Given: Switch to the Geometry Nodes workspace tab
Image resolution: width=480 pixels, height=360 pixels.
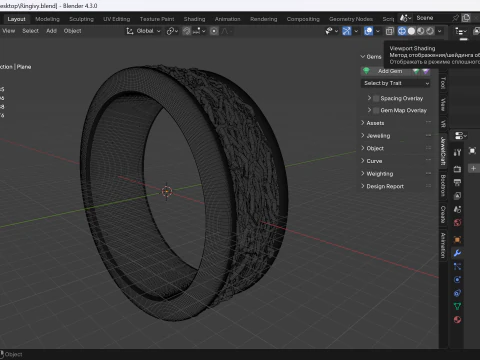Looking at the screenshot, I should point(351,19).
